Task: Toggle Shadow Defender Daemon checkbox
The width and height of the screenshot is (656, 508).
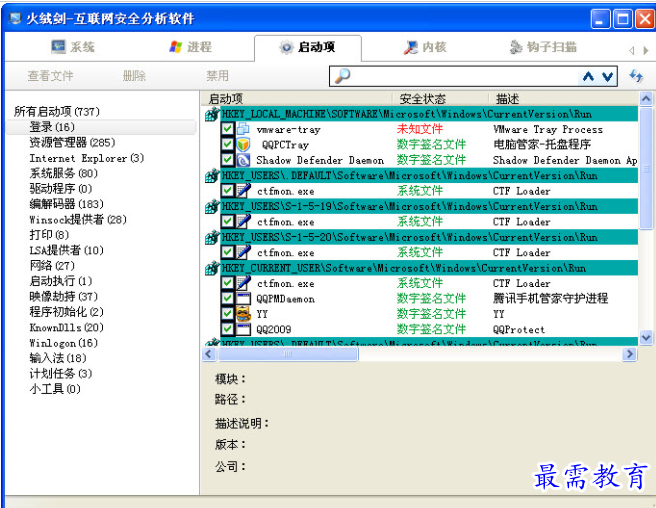Action: [x=227, y=160]
